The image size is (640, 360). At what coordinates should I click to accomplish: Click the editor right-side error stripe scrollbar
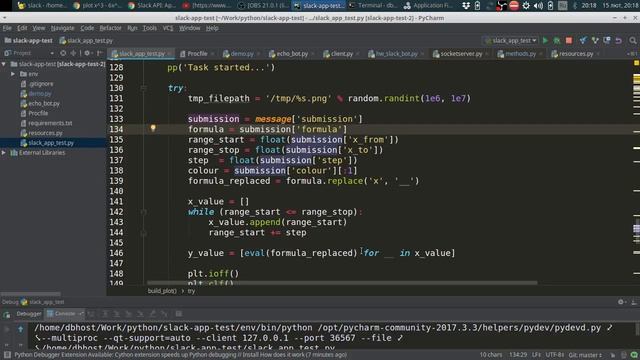[x=636, y=171]
